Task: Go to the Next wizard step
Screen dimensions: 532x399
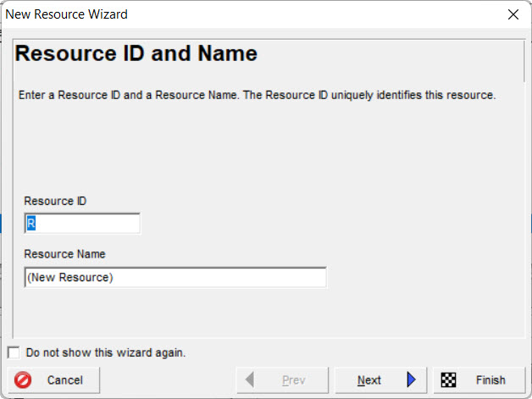Action: point(380,380)
